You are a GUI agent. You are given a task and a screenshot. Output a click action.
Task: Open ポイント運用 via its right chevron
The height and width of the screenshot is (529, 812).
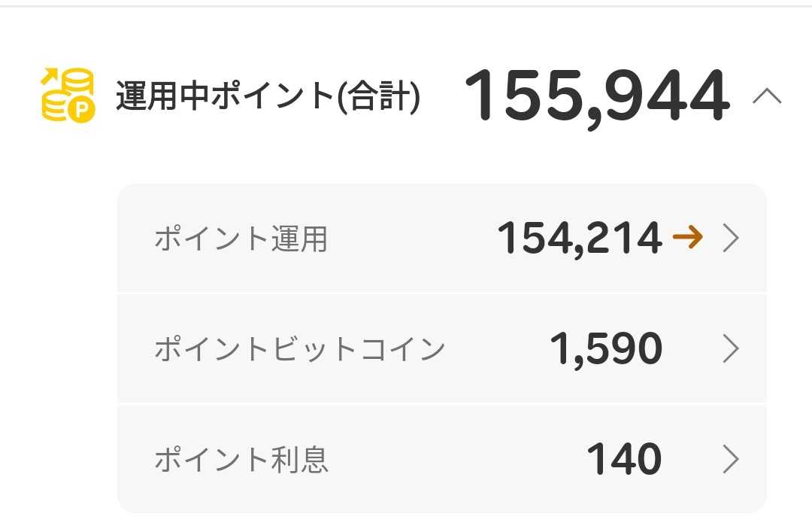tap(731, 239)
